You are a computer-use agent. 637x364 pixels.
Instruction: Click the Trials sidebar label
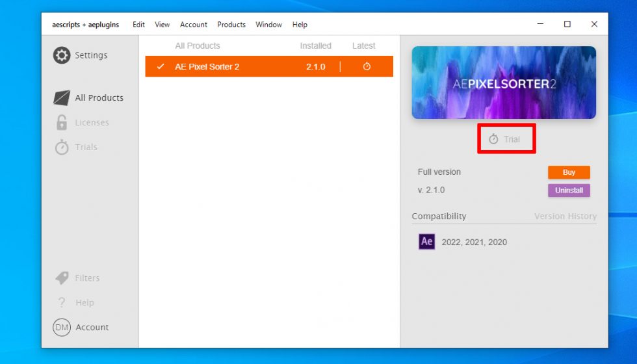pyautogui.click(x=86, y=147)
